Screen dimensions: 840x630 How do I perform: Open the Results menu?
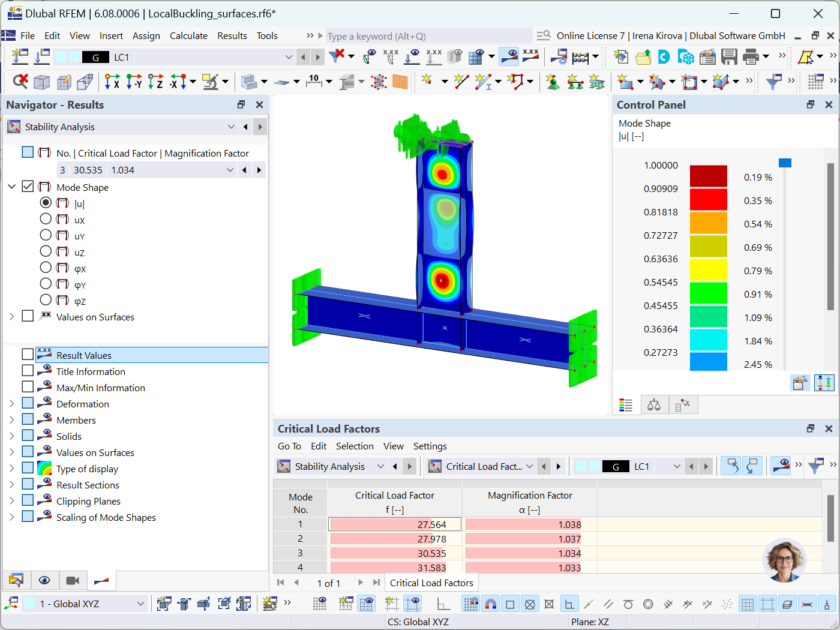coord(232,35)
